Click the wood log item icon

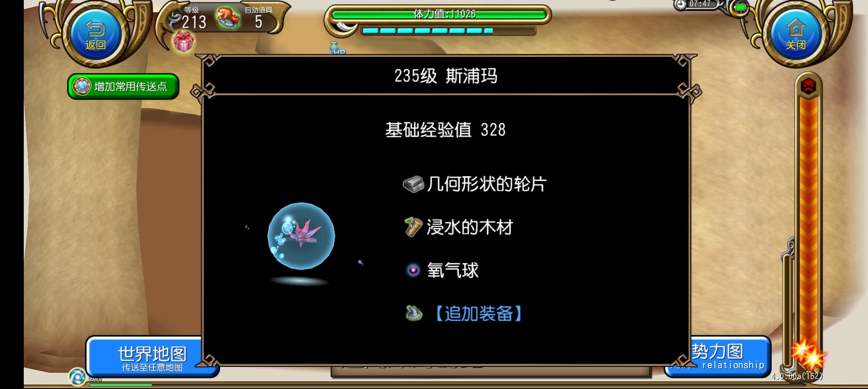click(413, 227)
